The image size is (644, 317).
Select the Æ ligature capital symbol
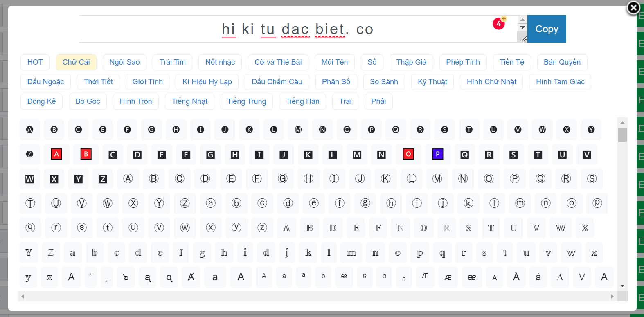tap(425, 277)
